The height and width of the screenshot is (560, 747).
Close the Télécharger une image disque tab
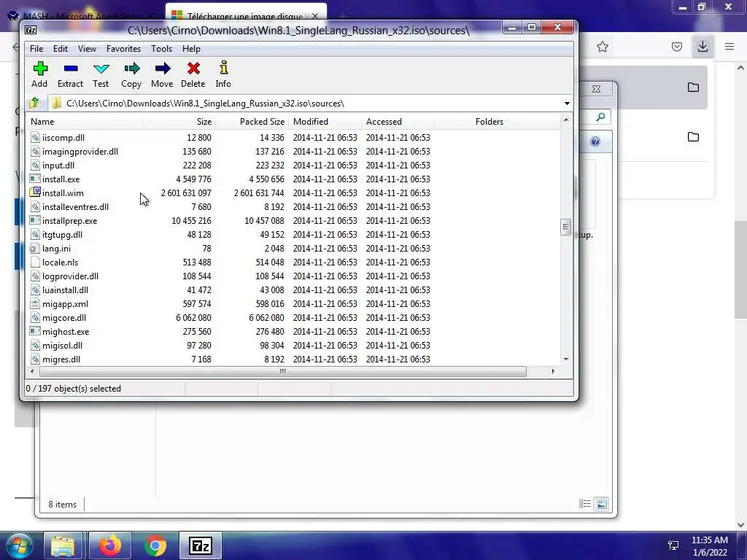(x=314, y=16)
